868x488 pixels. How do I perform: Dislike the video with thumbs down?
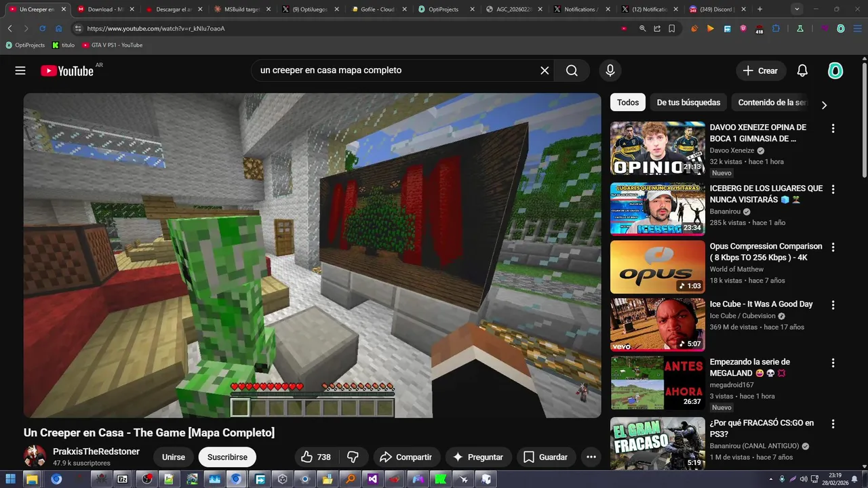pyautogui.click(x=353, y=457)
